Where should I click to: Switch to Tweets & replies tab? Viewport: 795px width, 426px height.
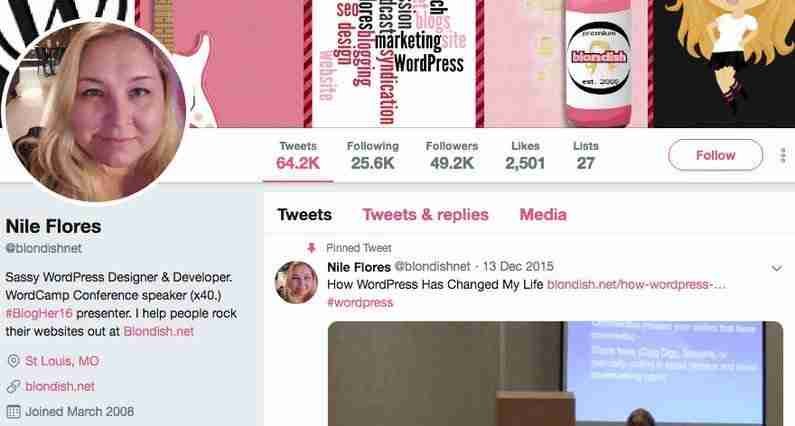tap(425, 215)
